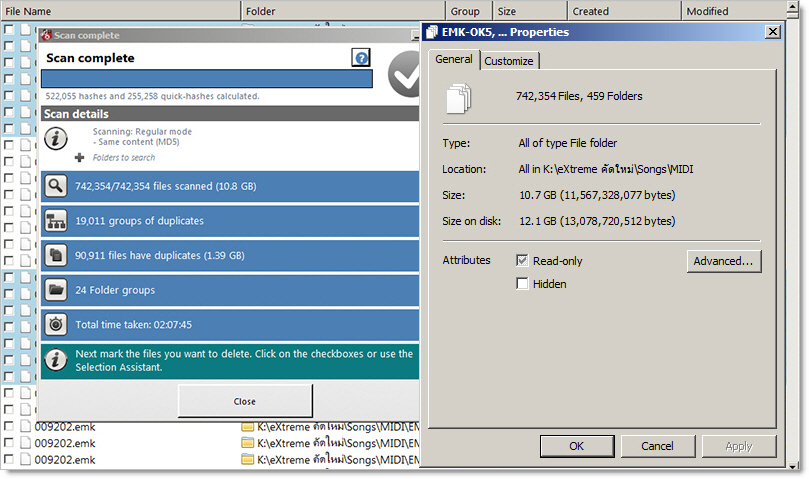The width and height of the screenshot is (809, 479).
Task: Click the folder path in the last row
Action: [338, 459]
